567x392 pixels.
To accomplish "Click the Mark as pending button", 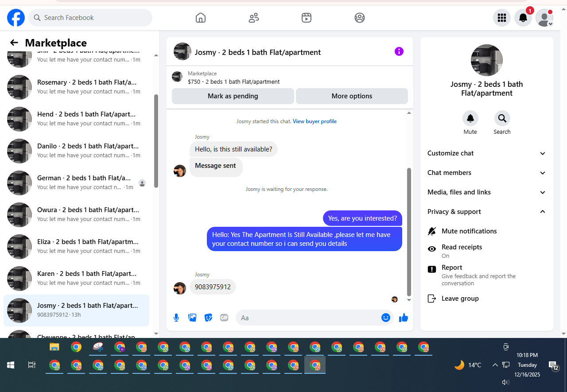I will click(233, 96).
